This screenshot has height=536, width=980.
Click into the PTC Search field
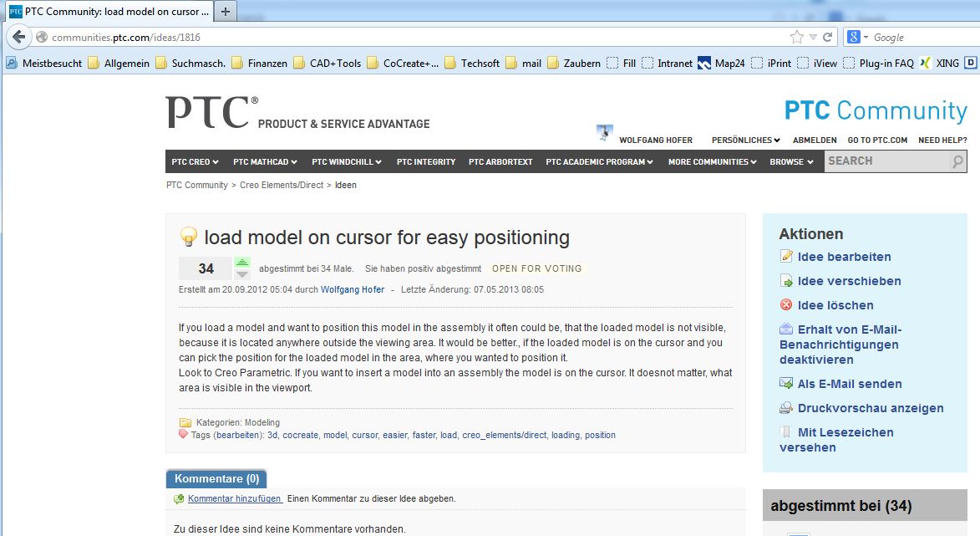(886, 161)
